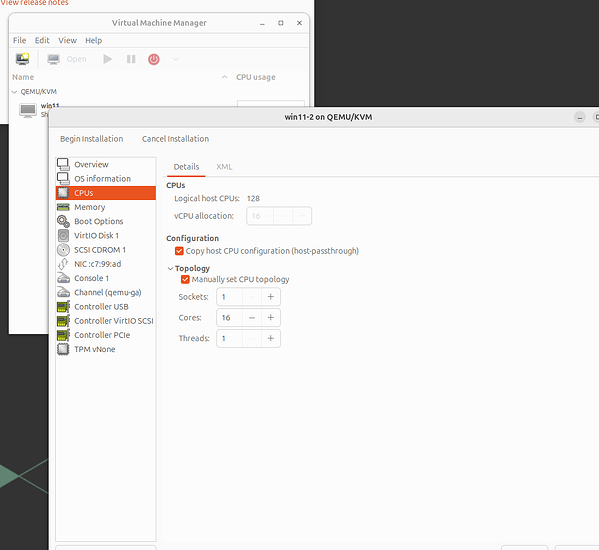Open the Edit menu

(x=42, y=40)
